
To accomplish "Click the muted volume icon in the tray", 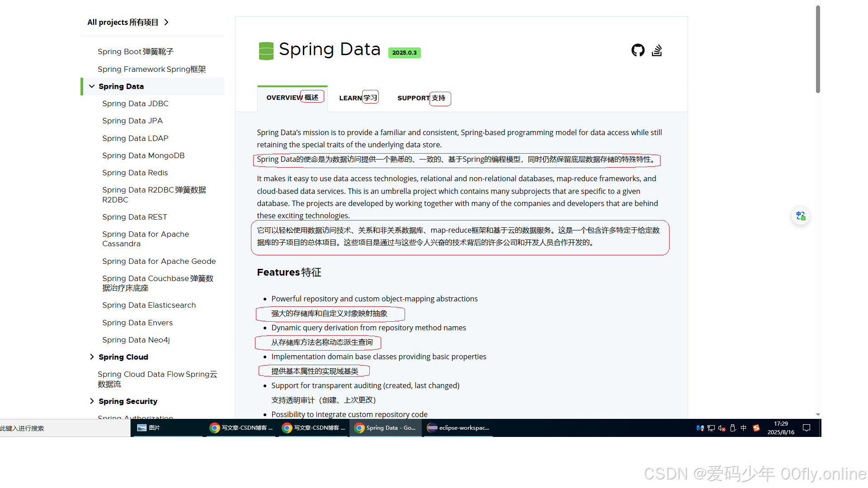I will pyautogui.click(x=722, y=428).
